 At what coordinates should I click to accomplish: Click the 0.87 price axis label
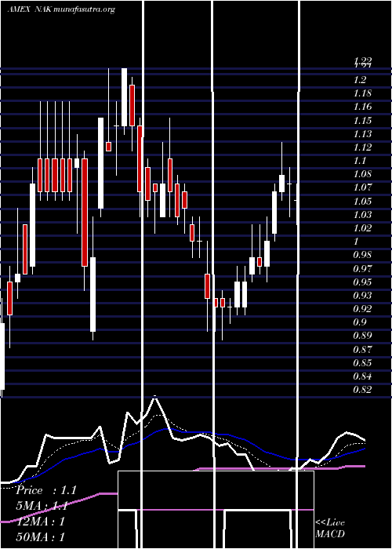pyautogui.click(x=362, y=349)
